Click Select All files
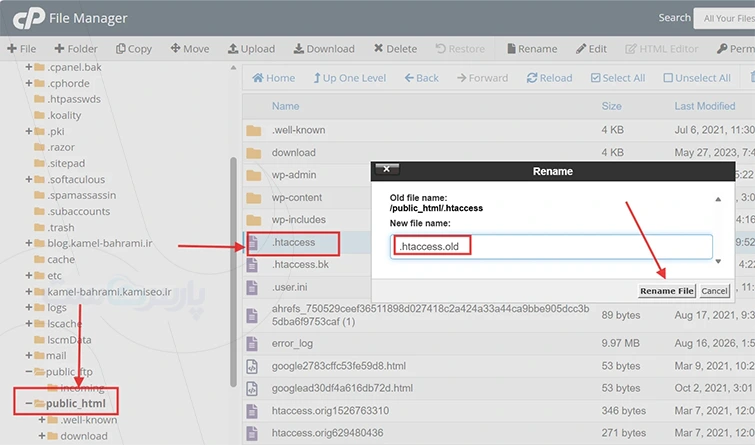The width and height of the screenshot is (755, 445). (x=618, y=78)
